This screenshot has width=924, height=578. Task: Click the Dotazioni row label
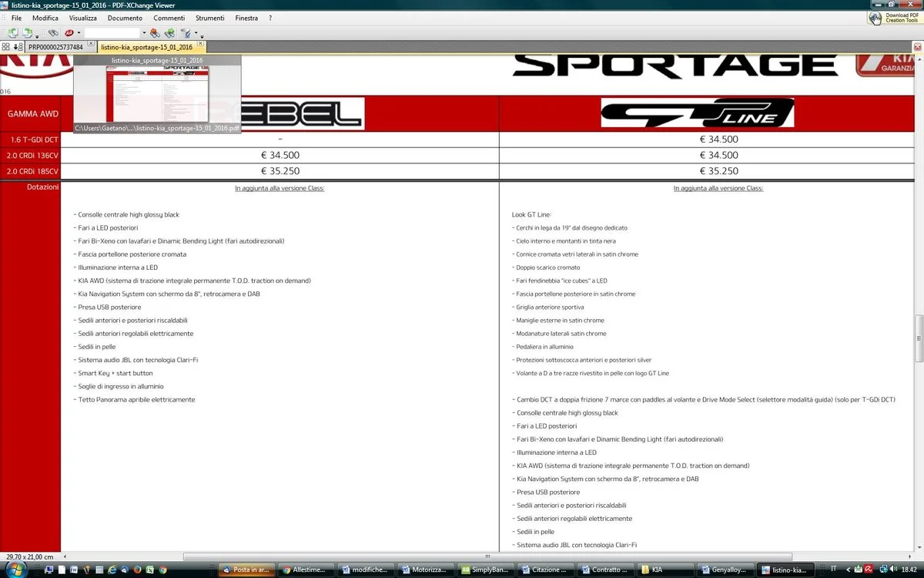point(42,187)
